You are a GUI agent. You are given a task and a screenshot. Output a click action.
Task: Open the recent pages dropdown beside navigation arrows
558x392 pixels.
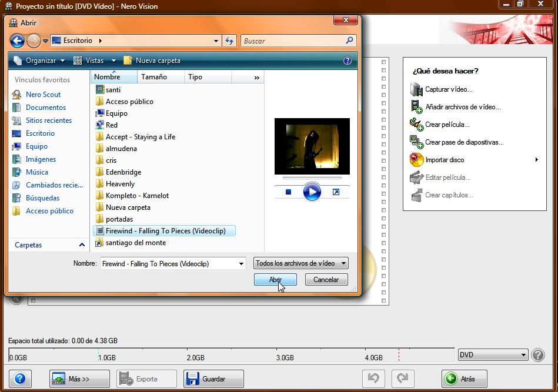(45, 41)
